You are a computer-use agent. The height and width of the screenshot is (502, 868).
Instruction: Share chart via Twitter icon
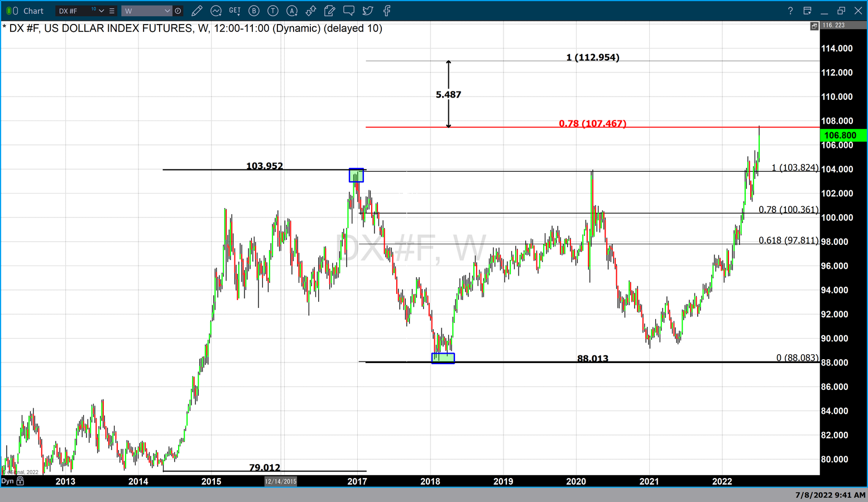point(368,11)
